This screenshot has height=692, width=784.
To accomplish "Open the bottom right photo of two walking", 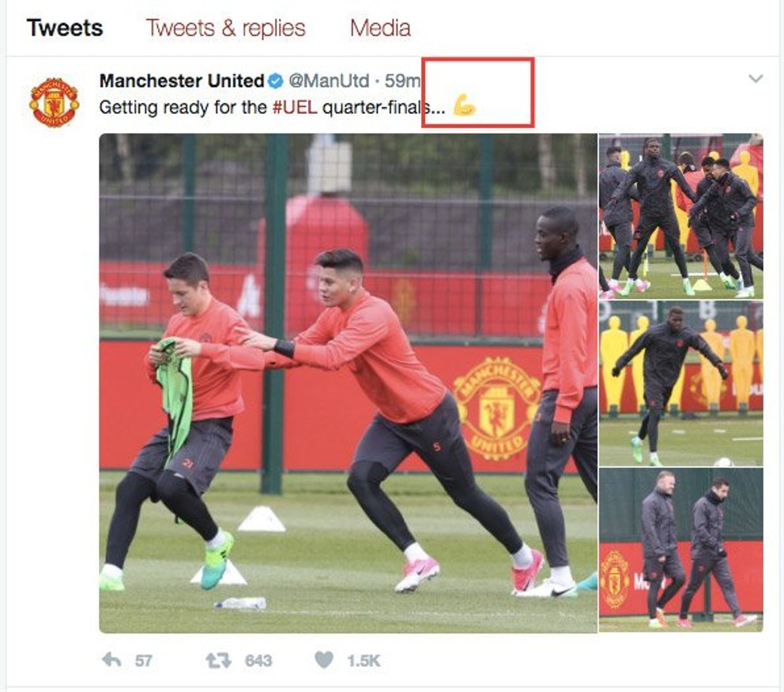I will pos(681,550).
